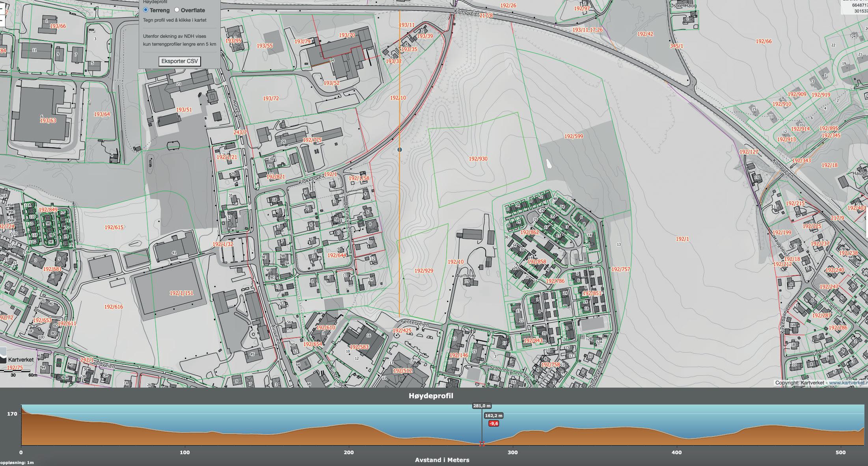Click the red cross marker on elevation chart

coord(482,444)
